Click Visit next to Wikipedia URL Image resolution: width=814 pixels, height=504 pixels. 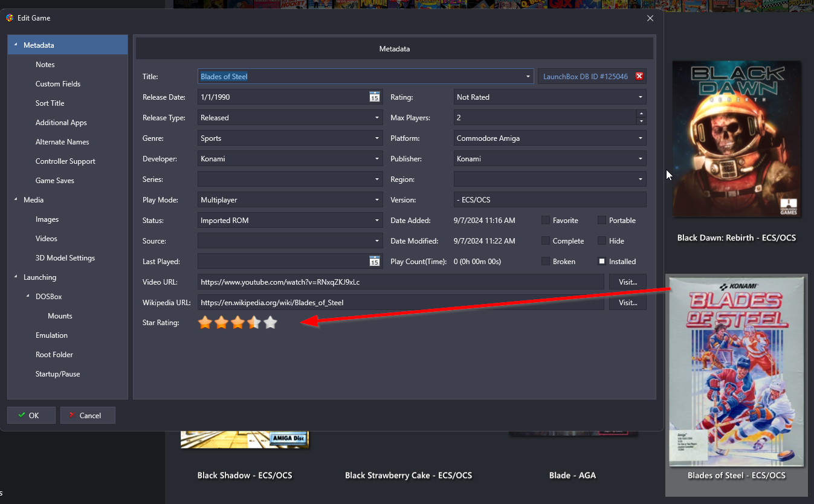pos(628,302)
